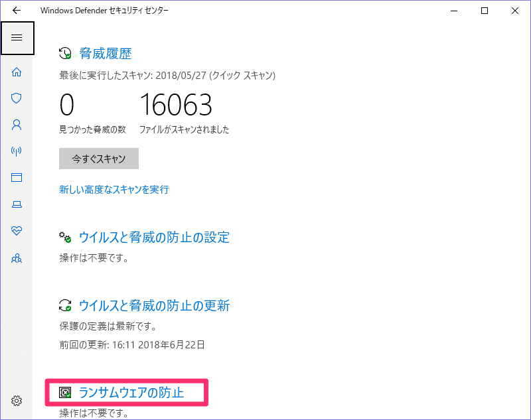Image resolution: width=531 pixels, height=420 pixels.
Task: Click the 脅威履歴 clock icon
Action: [x=65, y=54]
